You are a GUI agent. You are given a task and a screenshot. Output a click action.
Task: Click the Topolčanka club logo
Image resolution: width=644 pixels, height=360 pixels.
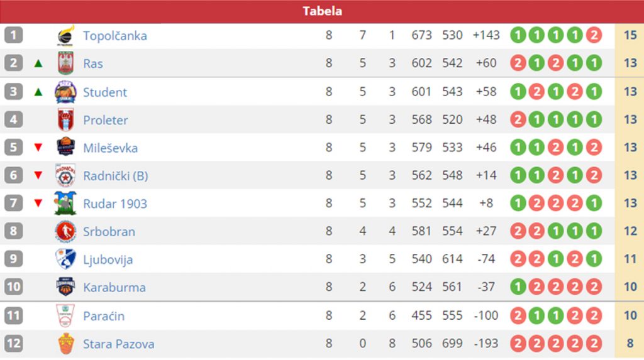point(65,35)
